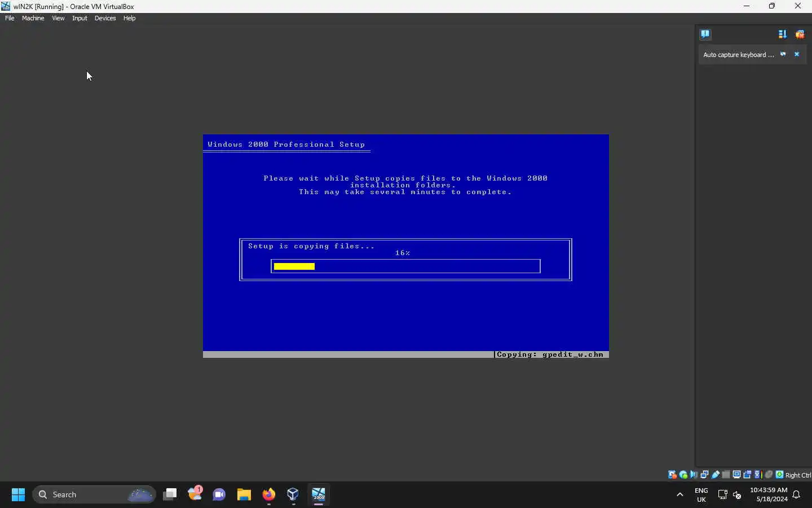Viewport: 812px width, 508px height.
Task: Open VirtualBox Manager from the taskbar
Action: pyautogui.click(x=293, y=494)
